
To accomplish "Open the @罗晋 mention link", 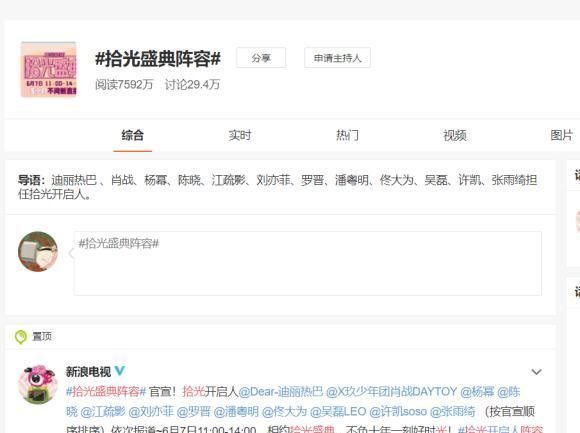I will 193,411.
